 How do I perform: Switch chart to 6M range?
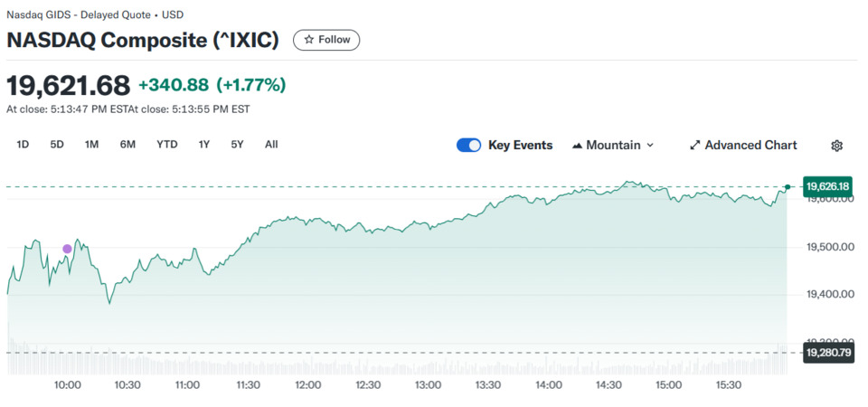[x=127, y=145]
